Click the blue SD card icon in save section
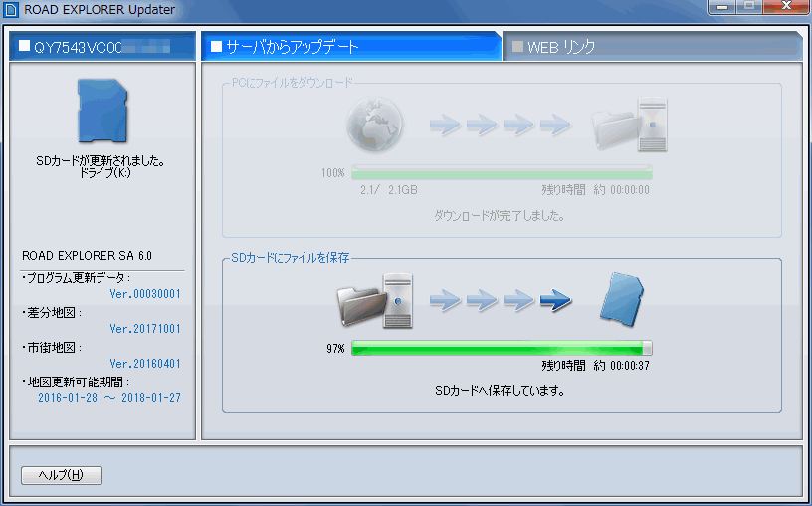 621,299
